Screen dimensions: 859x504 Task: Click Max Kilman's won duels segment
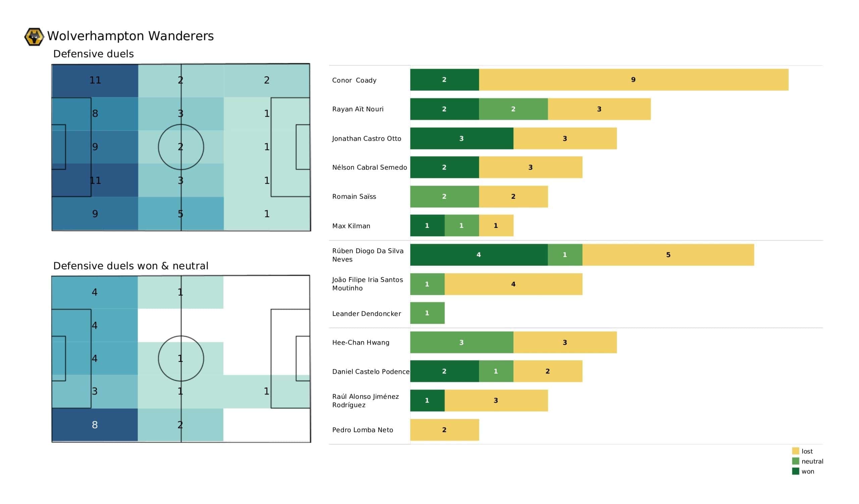point(427,226)
